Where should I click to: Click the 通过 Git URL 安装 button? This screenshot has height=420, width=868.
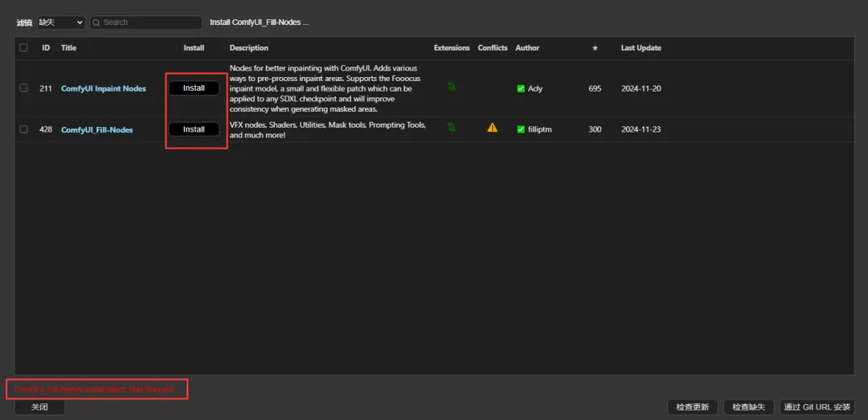point(817,406)
